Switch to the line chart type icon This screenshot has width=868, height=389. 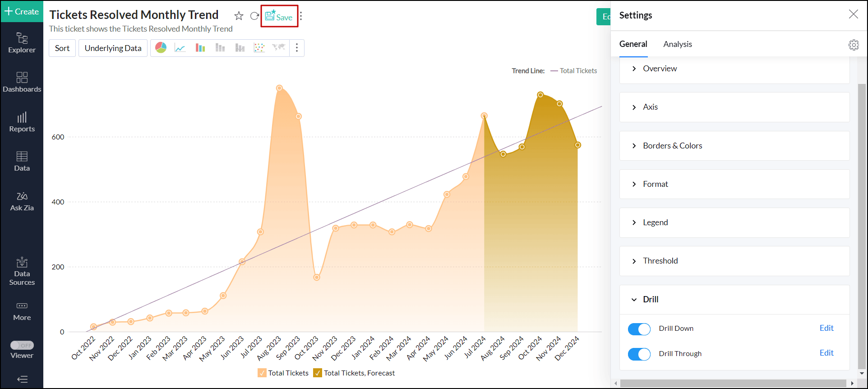pyautogui.click(x=180, y=48)
